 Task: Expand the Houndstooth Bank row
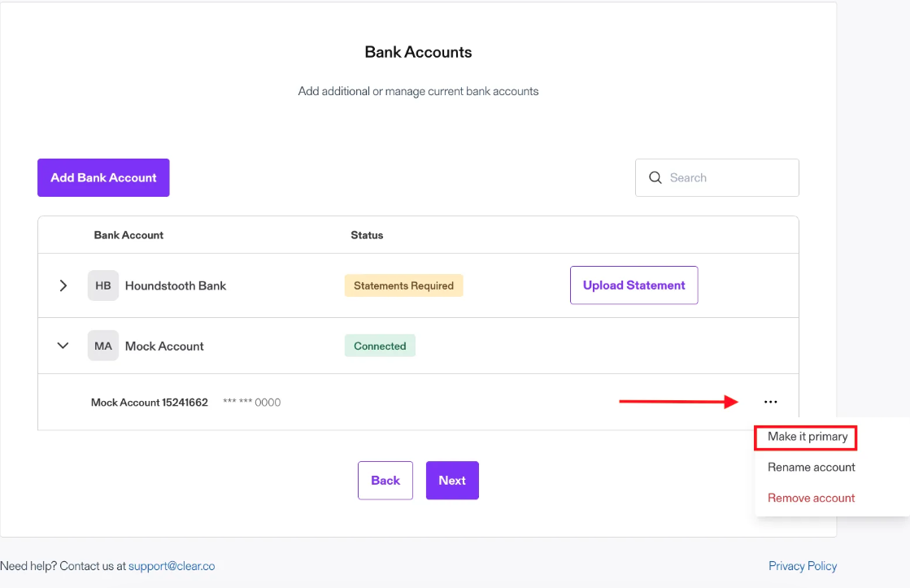pyautogui.click(x=63, y=285)
